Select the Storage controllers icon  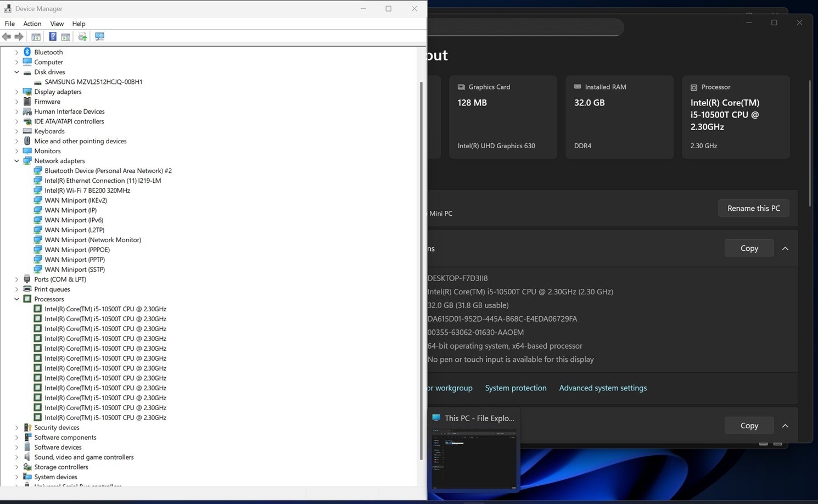click(27, 467)
